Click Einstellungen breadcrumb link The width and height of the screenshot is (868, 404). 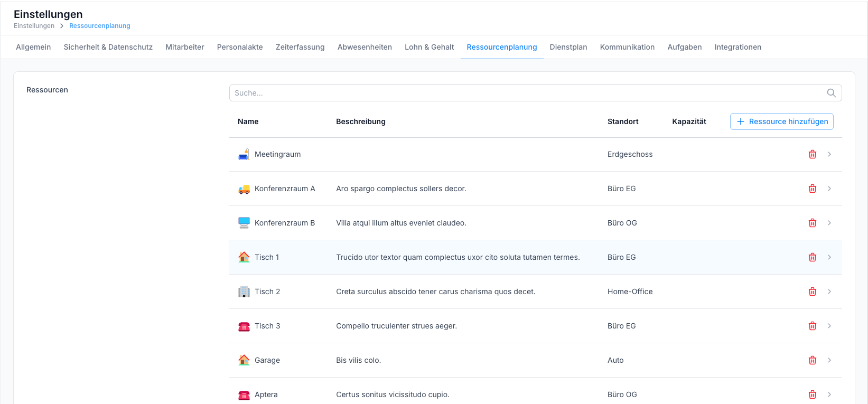tap(34, 26)
